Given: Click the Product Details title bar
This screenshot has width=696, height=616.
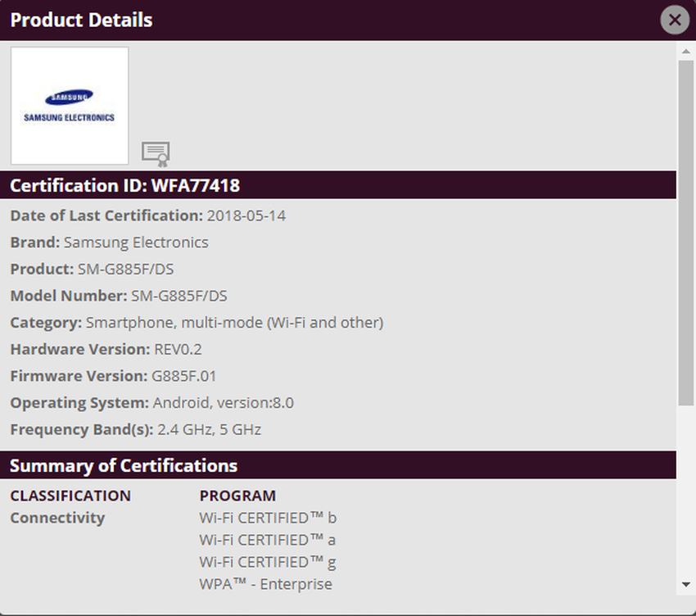Looking at the screenshot, I should pos(80,20).
